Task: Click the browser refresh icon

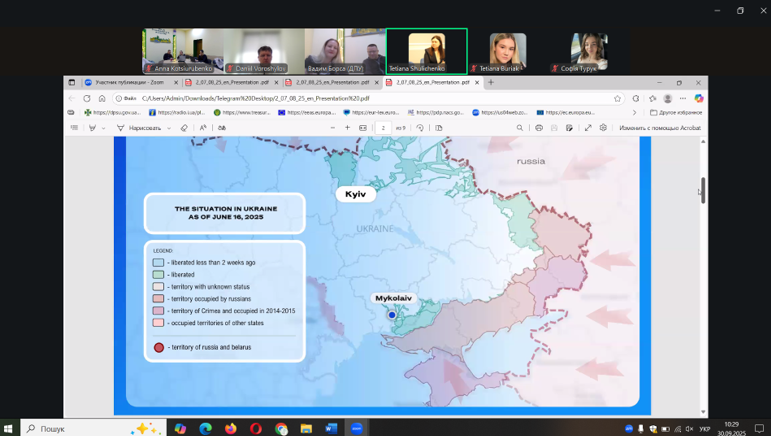Action: [x=86, y=98]
